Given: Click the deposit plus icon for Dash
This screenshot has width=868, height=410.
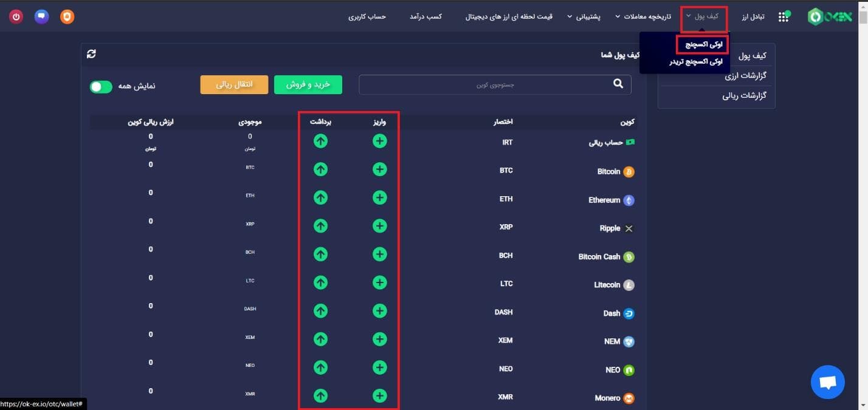Looking at the screenshot, I should pos(379,311).
